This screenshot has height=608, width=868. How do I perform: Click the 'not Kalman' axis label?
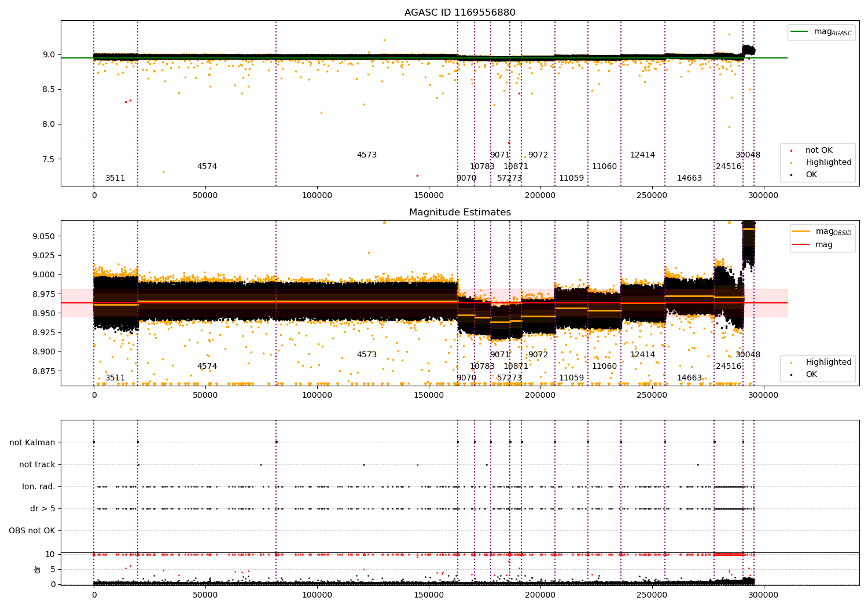click(x=32, y=443)
